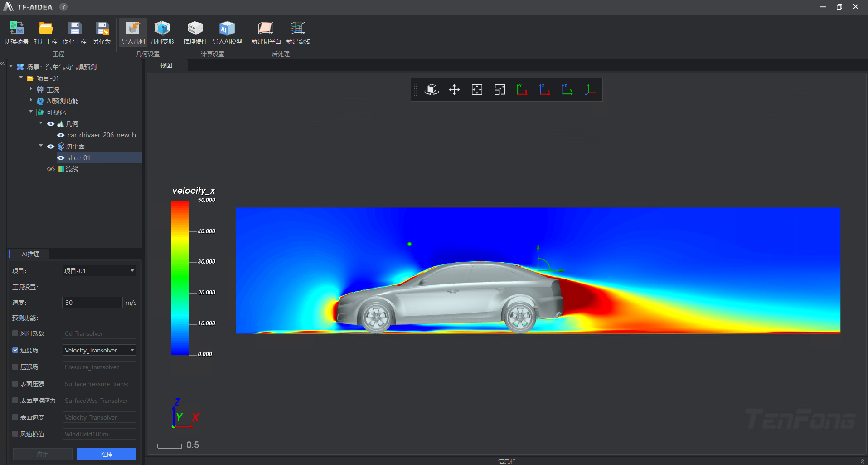
Task: Enable the 压强场 checkbox
Action: [x=15, y=367]
